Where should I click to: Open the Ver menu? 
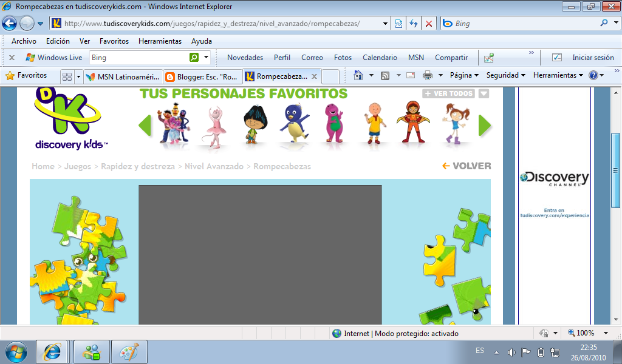(84, 41)
